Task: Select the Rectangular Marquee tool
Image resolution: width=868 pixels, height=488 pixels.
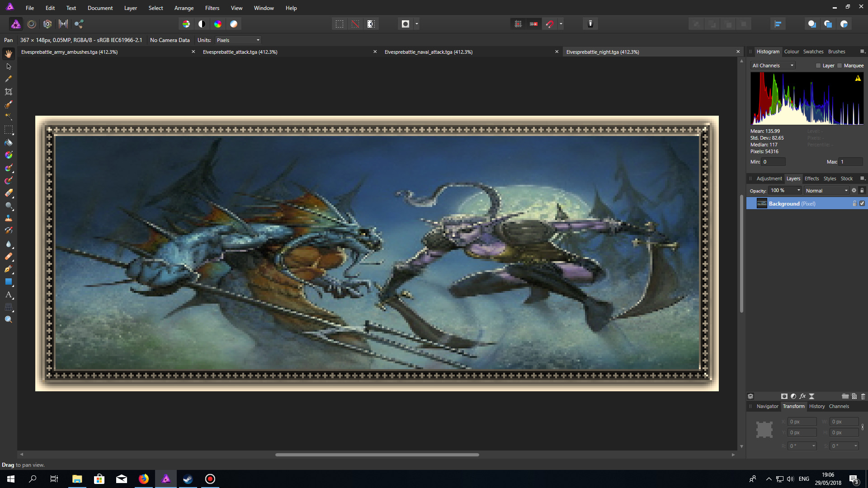Action: 9,130
